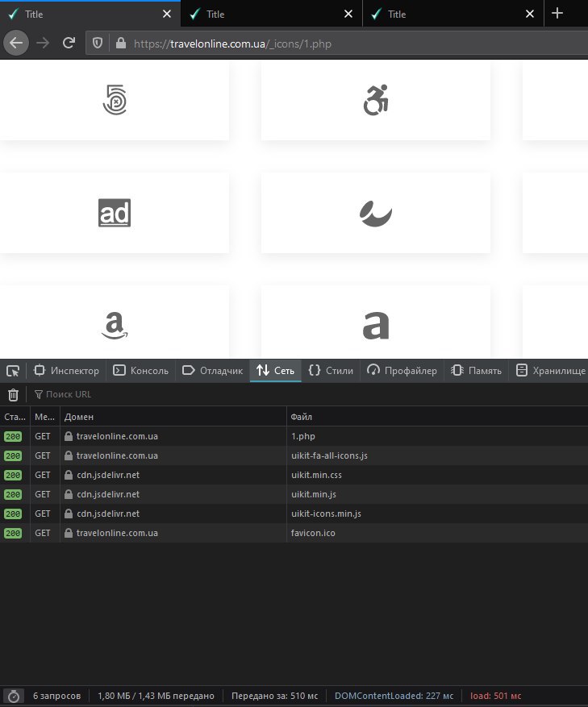Click the Amazon logo icon card
The image size is (588, 707).
115,322
